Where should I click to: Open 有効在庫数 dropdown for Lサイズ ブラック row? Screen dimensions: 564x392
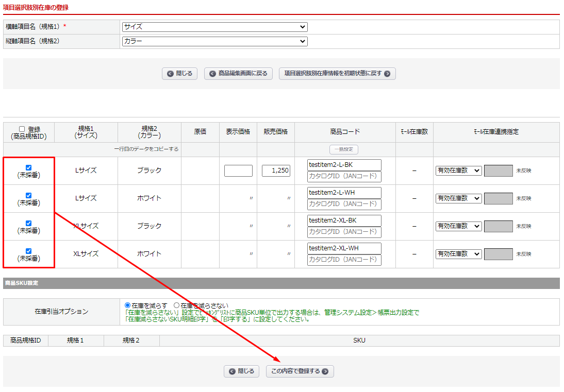(458, 171)
